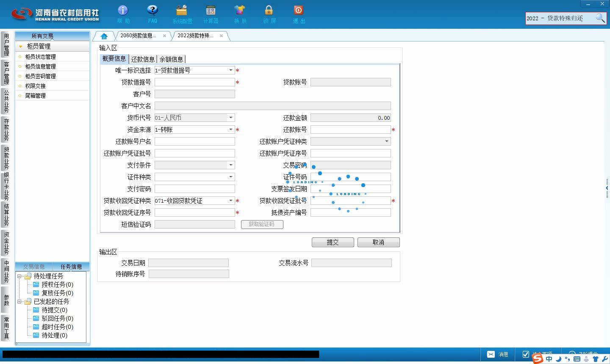
Task: Switch to the 概要信息 tab
Action: (114, 59)
